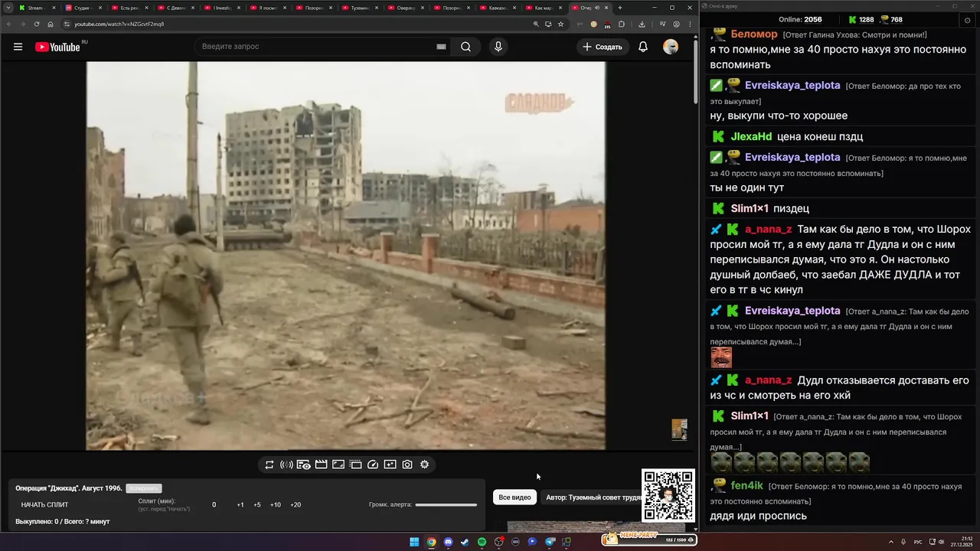The width and height of the screenshot is (980, 551).
Task: Add +20 minutes to split
Action: click(296, 505)
